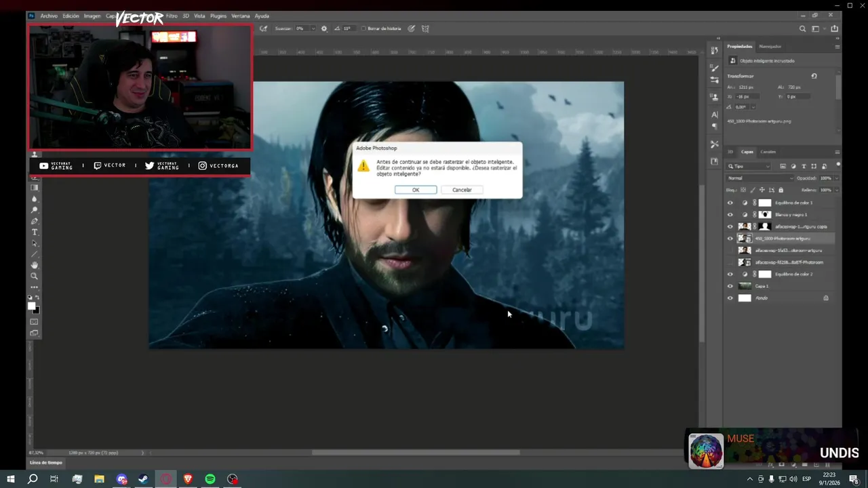
Task: Open the Ventana menu
Action: 240,16
